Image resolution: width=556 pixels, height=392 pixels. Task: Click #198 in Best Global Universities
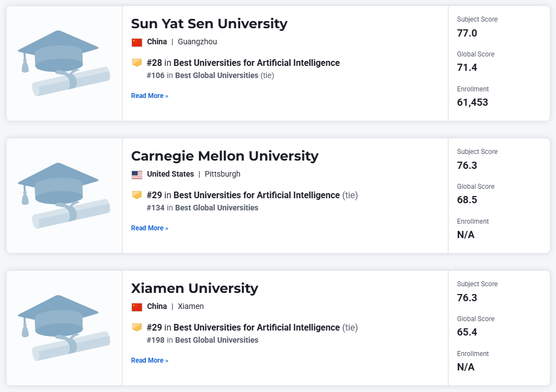(202, 340)
